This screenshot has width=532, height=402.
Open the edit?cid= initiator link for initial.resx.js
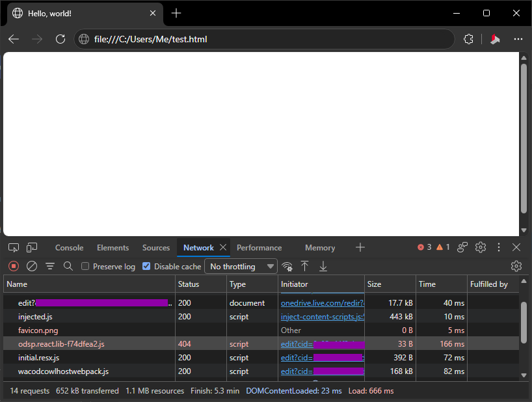click(x=323, y=358)
